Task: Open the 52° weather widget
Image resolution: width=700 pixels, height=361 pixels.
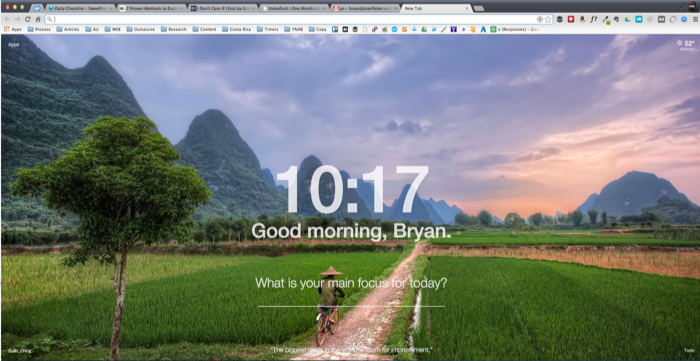Action: point(687,45)
